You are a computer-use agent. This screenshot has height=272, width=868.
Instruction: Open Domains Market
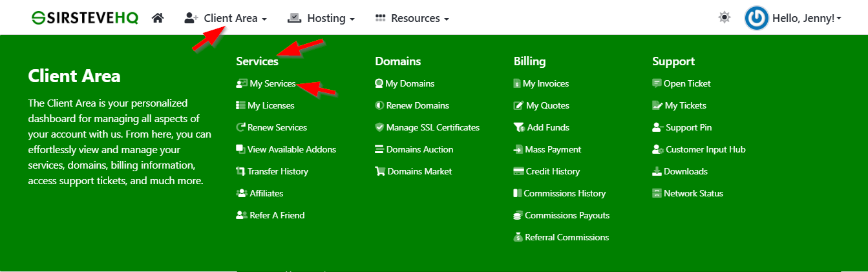click(420, 171)
